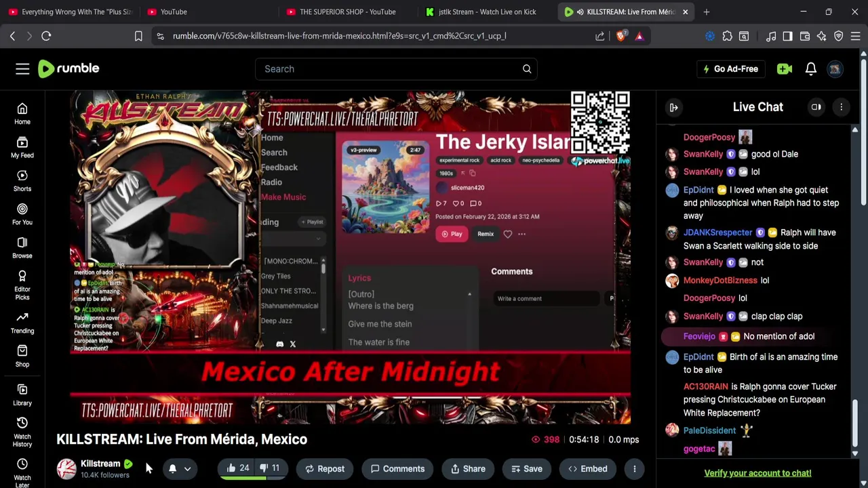Open video more options three dots
Image resolution: width=868 pixels, height=488 pixels.
(x=635, y=468)
